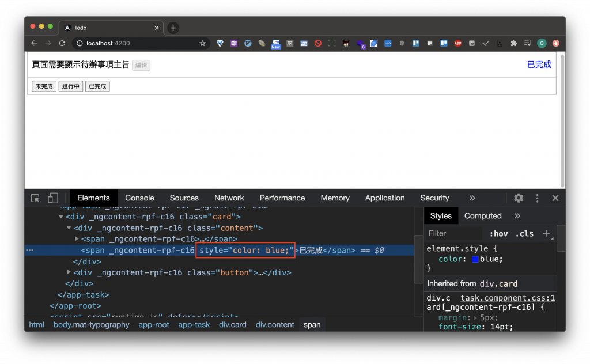Switch to the Console tab

[139, 198]
